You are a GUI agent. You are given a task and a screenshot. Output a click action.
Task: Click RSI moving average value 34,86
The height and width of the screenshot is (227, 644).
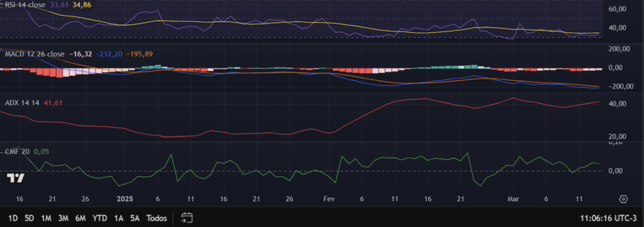[x=82, y=5]
